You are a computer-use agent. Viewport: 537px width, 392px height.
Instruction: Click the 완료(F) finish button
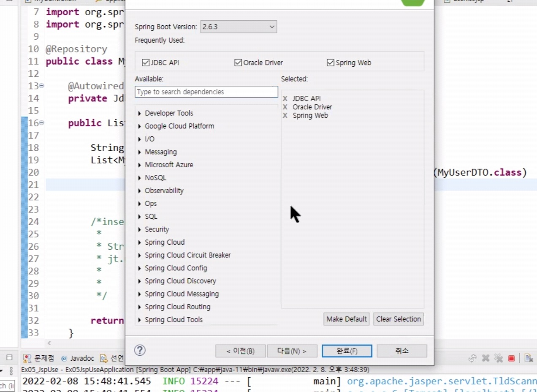point(347,351)
